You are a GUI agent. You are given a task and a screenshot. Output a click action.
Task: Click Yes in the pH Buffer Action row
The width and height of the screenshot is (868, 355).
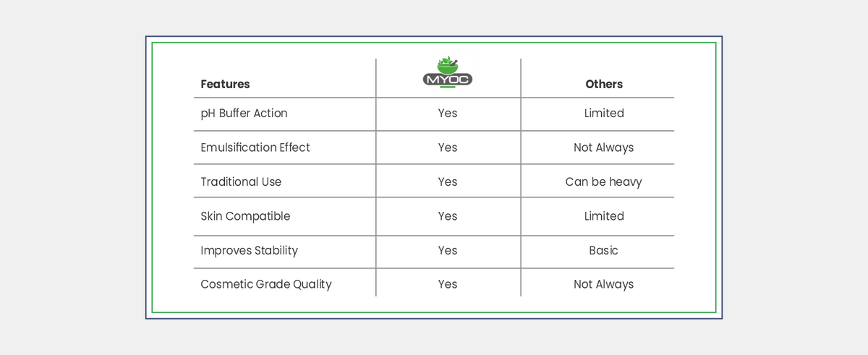pos(448,114)
